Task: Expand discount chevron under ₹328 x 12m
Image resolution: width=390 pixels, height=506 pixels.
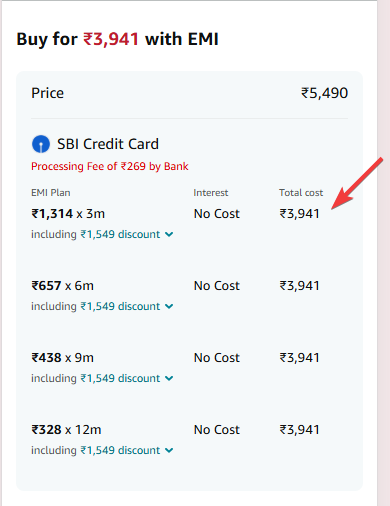Action: pos(169,450)
